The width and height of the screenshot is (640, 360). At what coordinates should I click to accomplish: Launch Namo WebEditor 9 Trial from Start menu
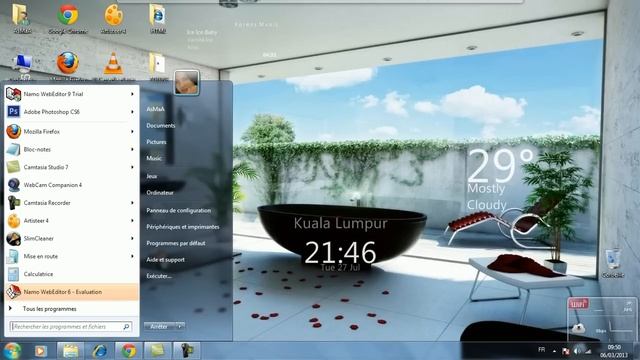click(71, 94)
